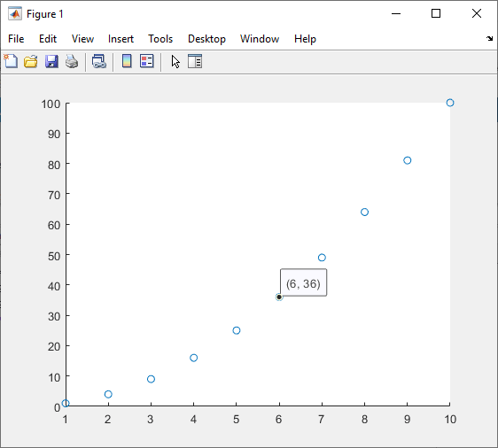Open the File menu

tap(16, 39)
